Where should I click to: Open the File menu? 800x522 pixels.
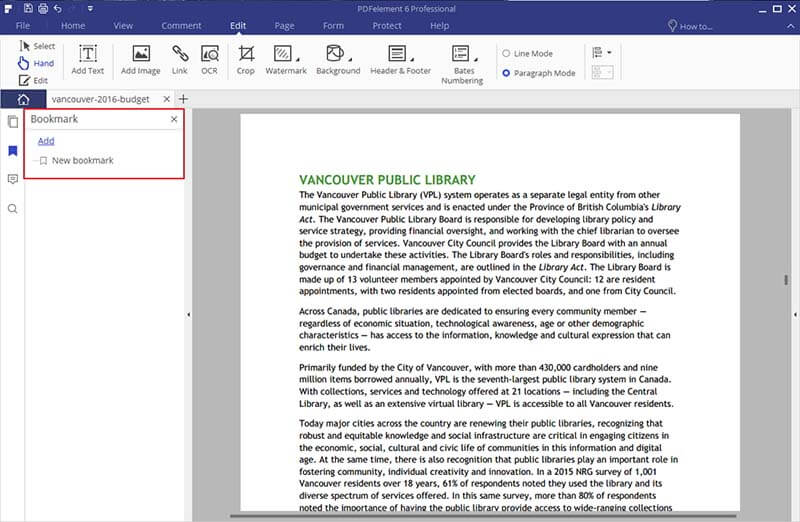23,26
